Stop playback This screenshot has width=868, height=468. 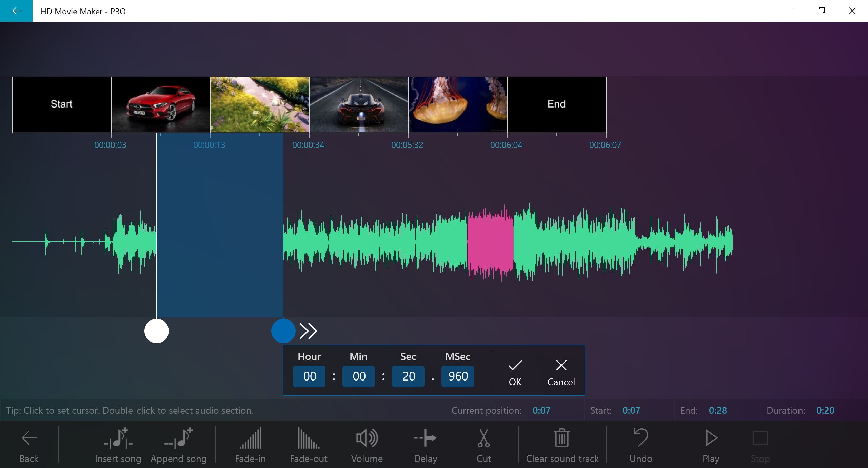coord(760,445)
